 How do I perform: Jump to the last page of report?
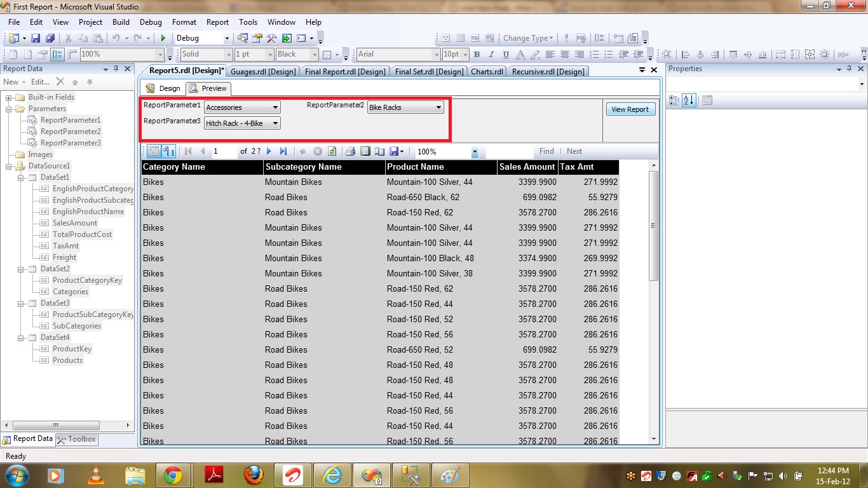point(283,151)
